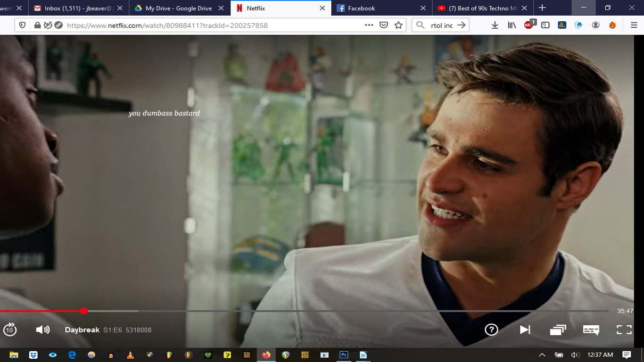
Task: Open Photoshop from the taskbar
Action: click(x=344, y=355)
